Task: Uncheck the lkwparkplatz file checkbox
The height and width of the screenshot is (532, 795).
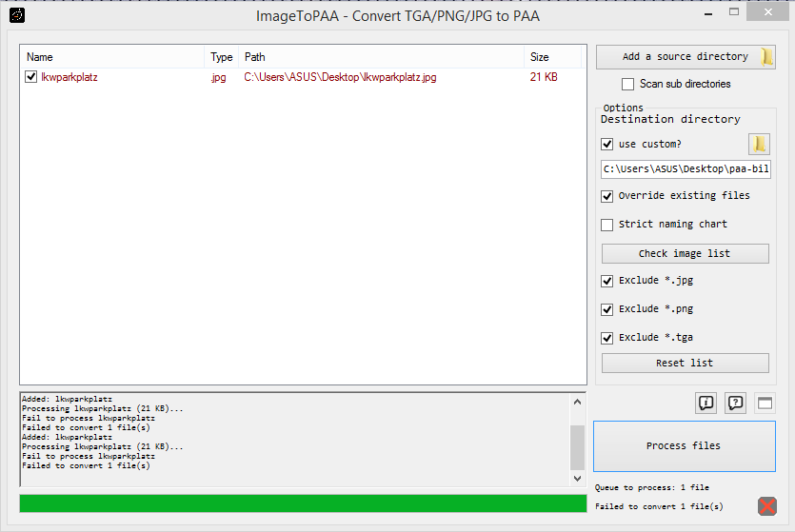Action: point(31,77)
